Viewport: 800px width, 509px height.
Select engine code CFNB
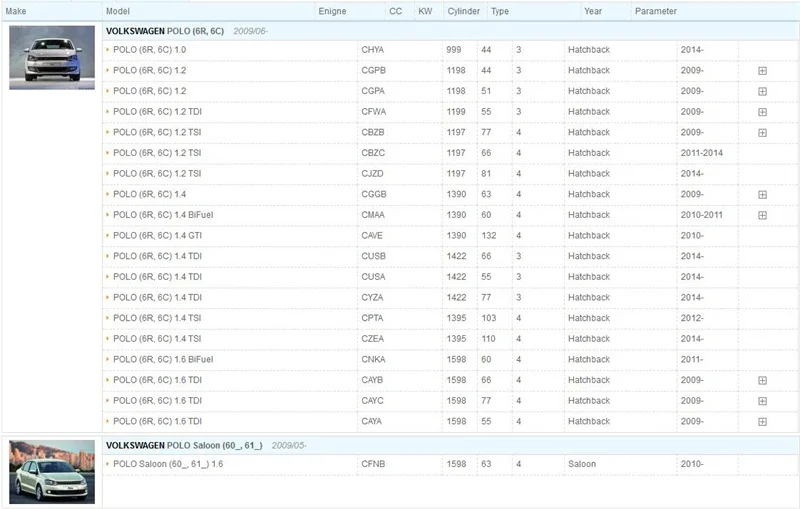click(373, 464)
